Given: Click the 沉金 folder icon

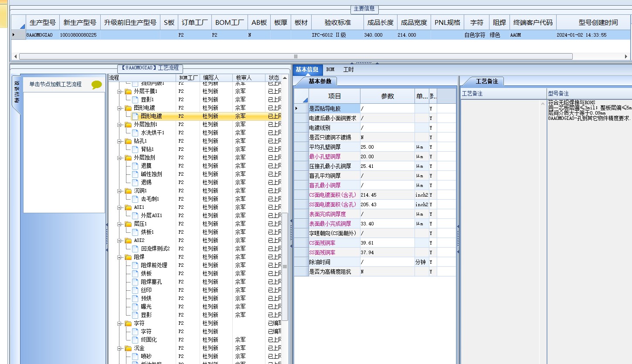Looking at the screenshot, I should (128, 348).
